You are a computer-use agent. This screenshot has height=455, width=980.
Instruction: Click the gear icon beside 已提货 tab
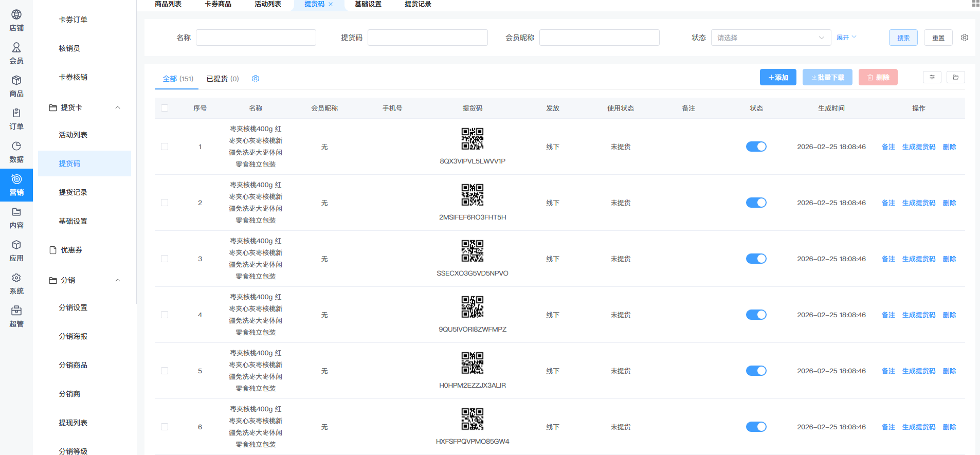tap(256, 79)
